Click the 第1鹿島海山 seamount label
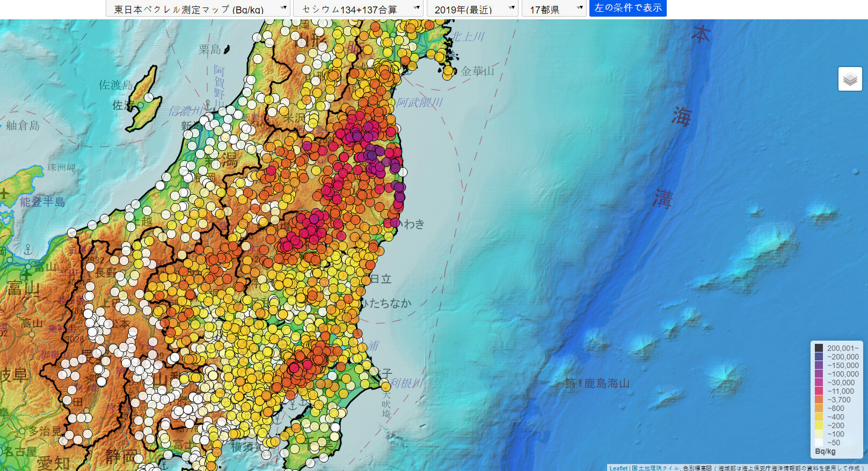Image resolution: width=868 pixels, height=471 pixels. 597,383
